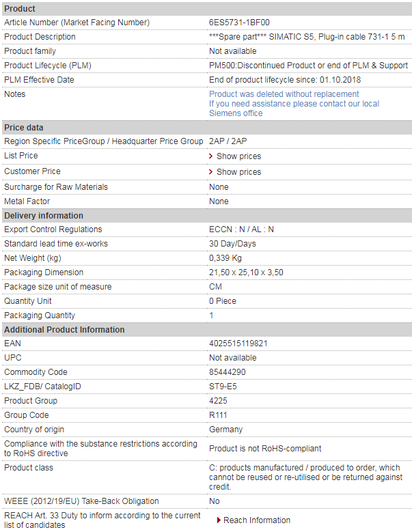Click the catalog ID value ST9-E5
The image size is (412, 532).
pyautogui.click(x=223, y=387)
